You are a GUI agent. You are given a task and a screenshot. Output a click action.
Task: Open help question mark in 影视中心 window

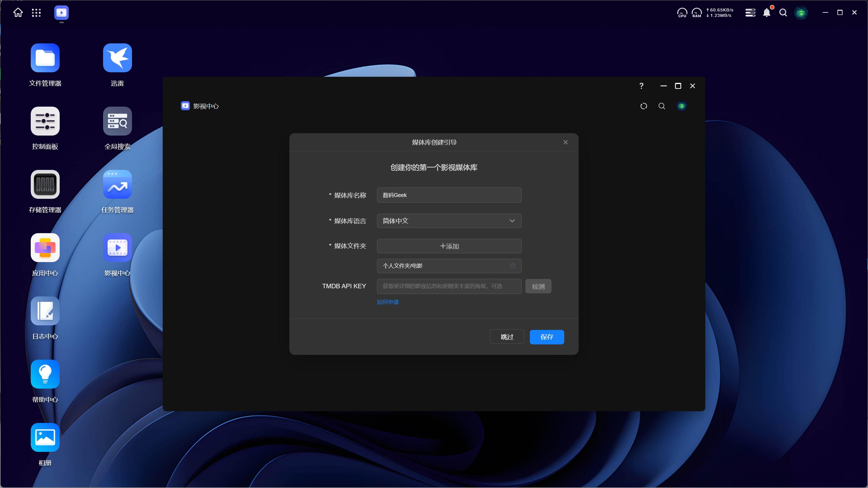click(x=641, y=86)
